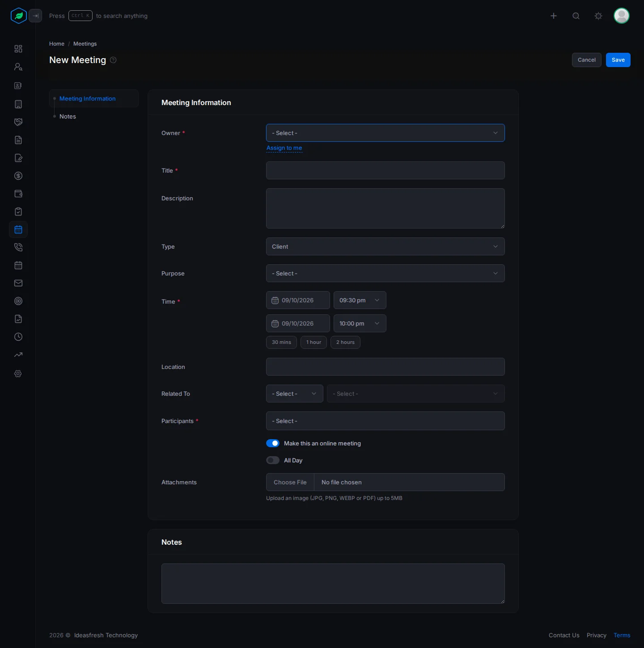
Task: Open the calls phone sidebar icon
Action: pos(18,247)
